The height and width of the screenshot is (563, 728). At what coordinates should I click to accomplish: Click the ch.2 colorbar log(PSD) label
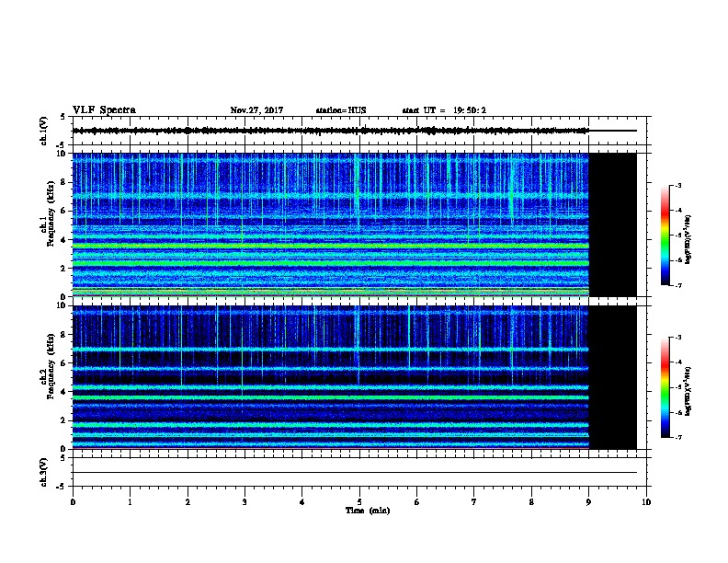point(688,391)
